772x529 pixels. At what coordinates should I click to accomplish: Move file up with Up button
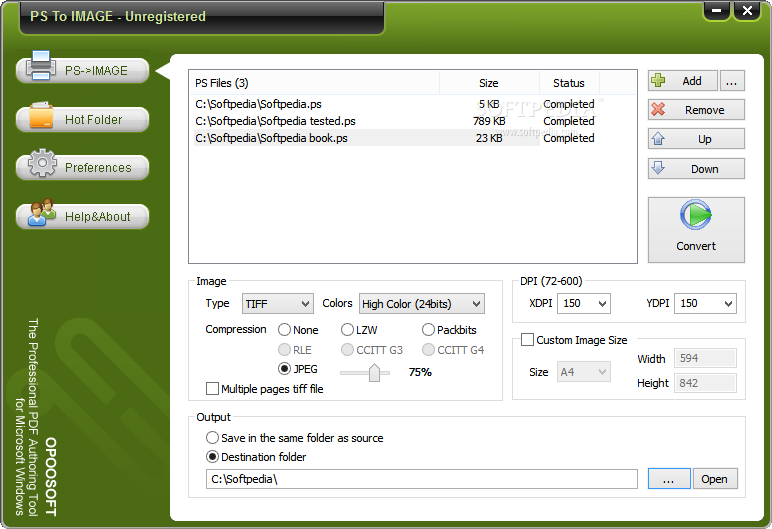[x=696, y=139]
